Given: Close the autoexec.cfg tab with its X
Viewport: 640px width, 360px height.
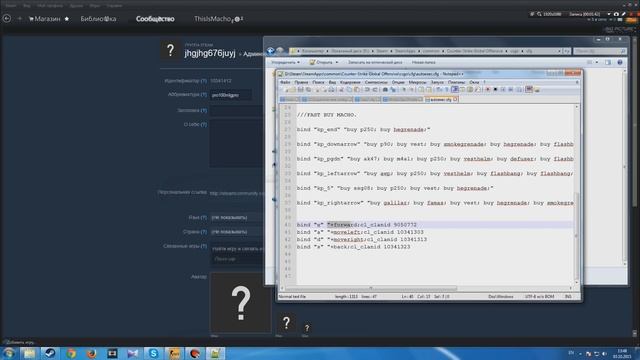Looking at the screenshot, I should (455, 99).
